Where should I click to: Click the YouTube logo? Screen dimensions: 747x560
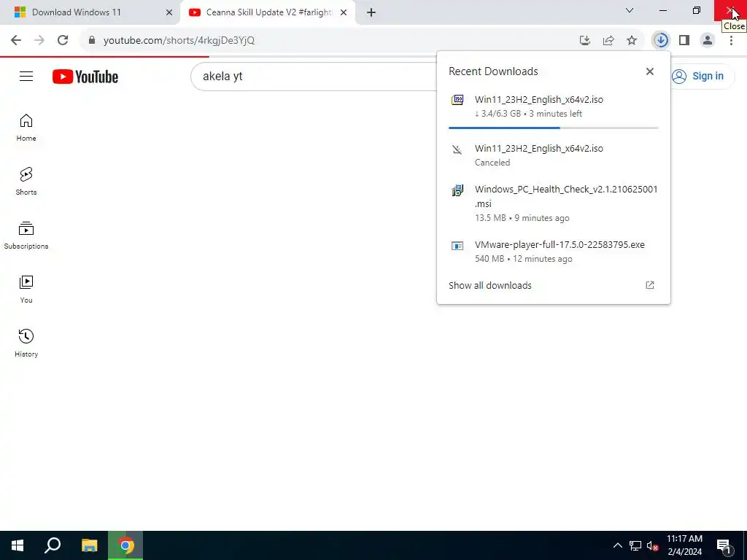pos(85,77)
